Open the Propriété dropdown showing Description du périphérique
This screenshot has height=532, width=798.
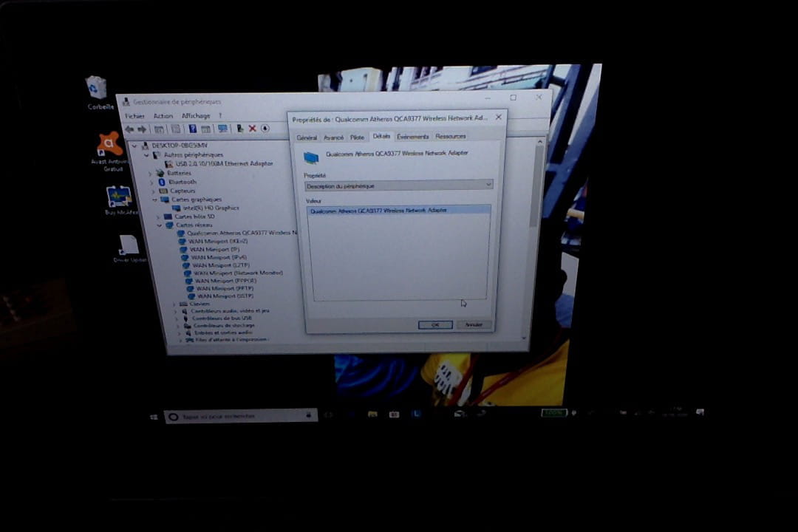398,185
